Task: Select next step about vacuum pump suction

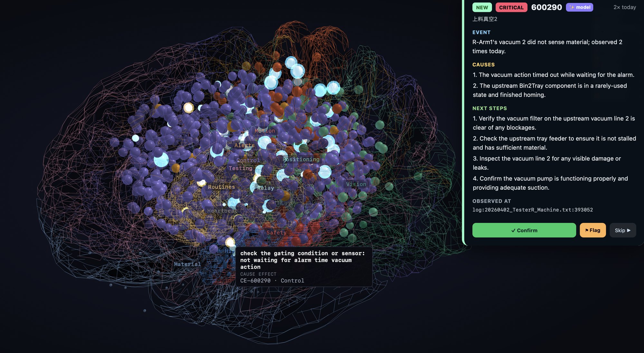Action: pyautogui.click(x=550, y=183)
